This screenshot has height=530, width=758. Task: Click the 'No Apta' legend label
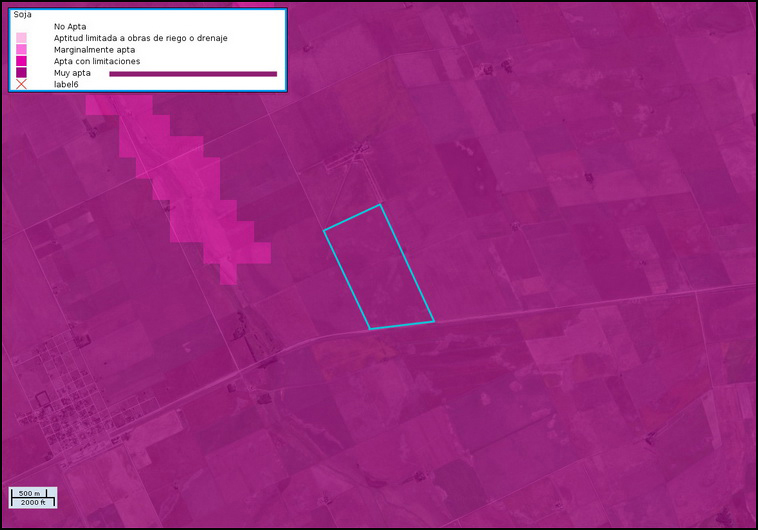click(x=70, y=27)
